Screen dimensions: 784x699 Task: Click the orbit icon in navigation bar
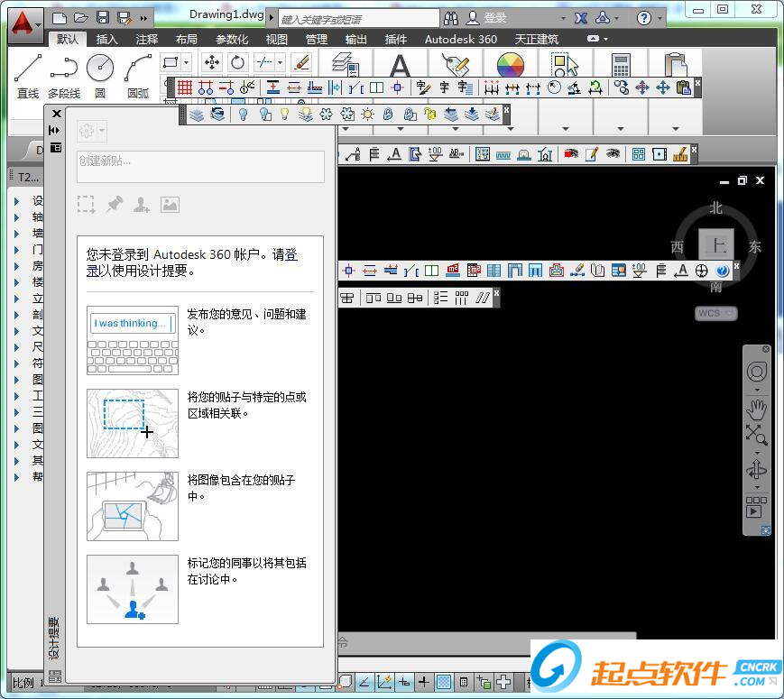(x=757, y=470)
